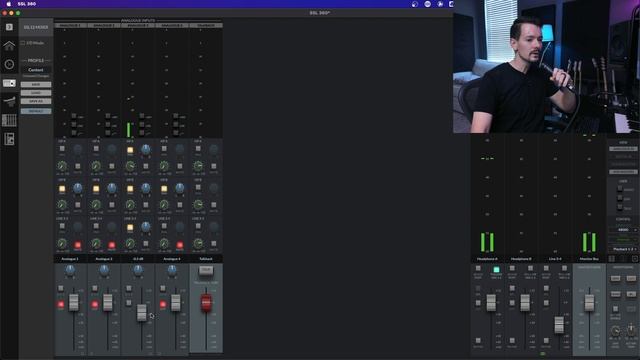Click the Monitor Bus fader cap
640x360 pixels.
(589, 302)
